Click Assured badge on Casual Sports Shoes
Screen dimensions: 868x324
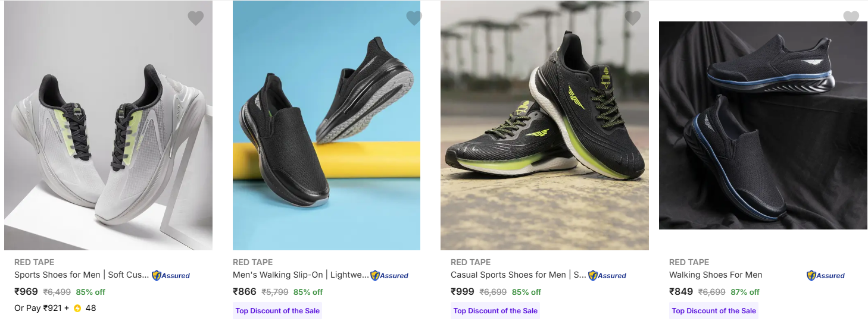coord(607,275)
